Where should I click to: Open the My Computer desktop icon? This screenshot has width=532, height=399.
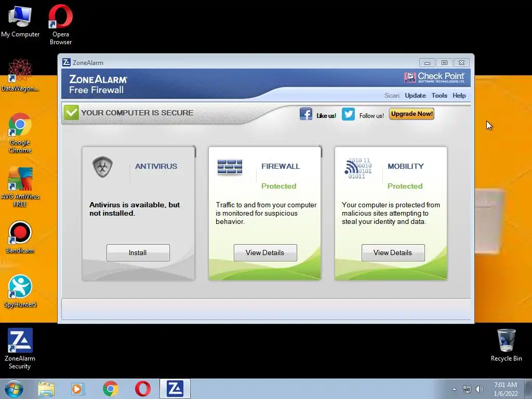[20, 21]
